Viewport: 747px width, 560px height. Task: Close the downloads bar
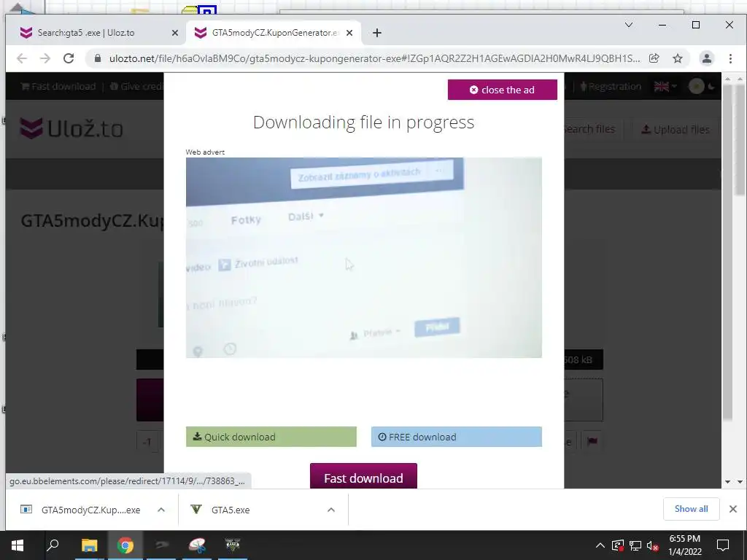click(732, 508)
